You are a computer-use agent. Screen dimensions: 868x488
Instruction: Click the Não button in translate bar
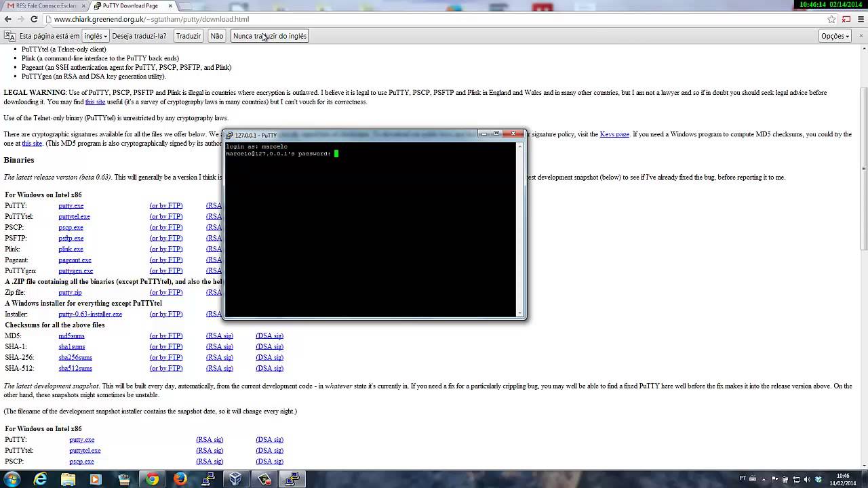[x=217, y=36]
